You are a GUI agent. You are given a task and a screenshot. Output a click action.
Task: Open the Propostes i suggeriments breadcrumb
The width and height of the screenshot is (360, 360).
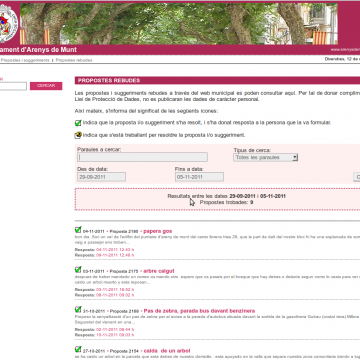click(x=25, y=60)
